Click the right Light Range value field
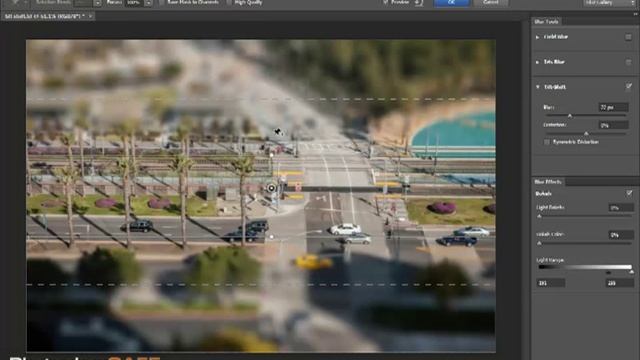Viewport: 640px width, 360px height. point(619,283)
